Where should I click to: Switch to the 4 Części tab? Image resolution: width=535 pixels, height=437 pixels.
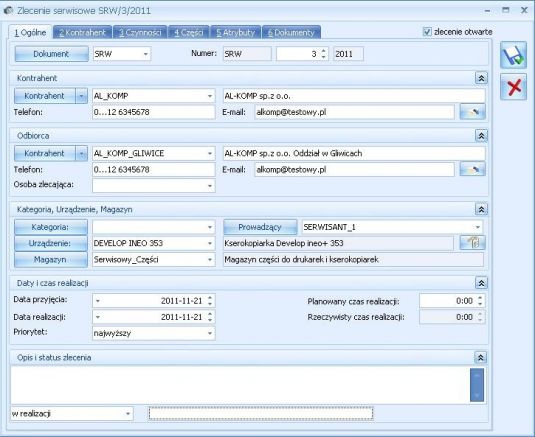(189, 32)
